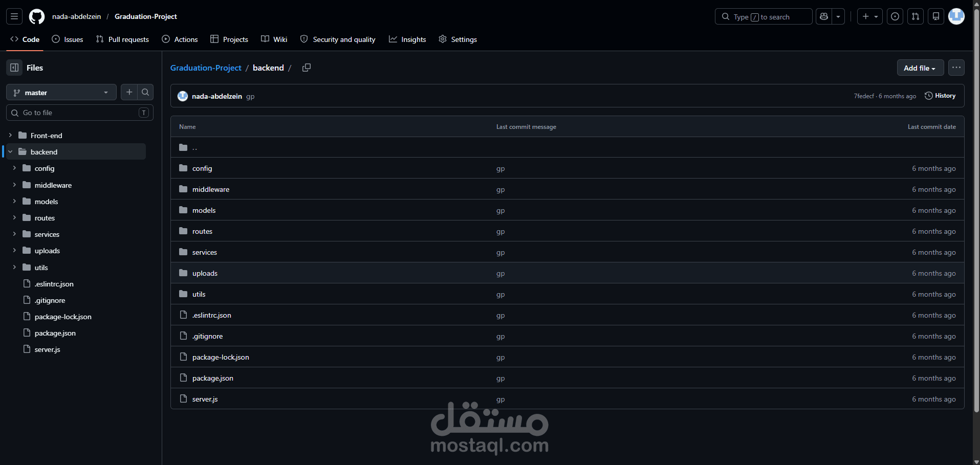This screenshot has width=980, height=465.
Task: Collapse the backend folder in tree
Action: [10, 151]
